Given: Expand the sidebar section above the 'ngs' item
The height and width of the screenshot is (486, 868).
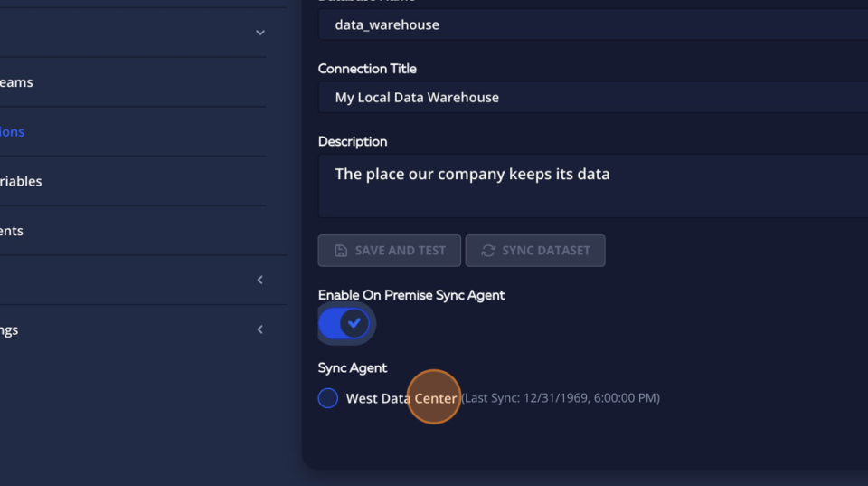Looking at the screenshot, I should pyautogui.click(x=259, y=280).
